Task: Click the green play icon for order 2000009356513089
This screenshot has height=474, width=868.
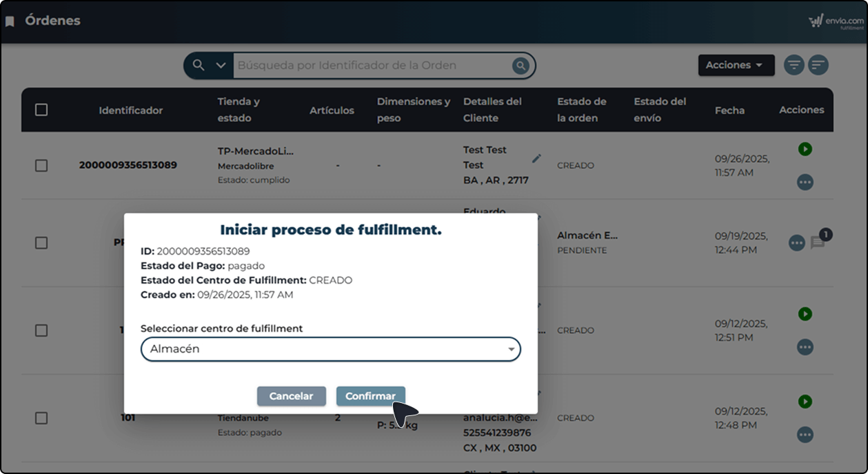Action: tap(805, 149)
